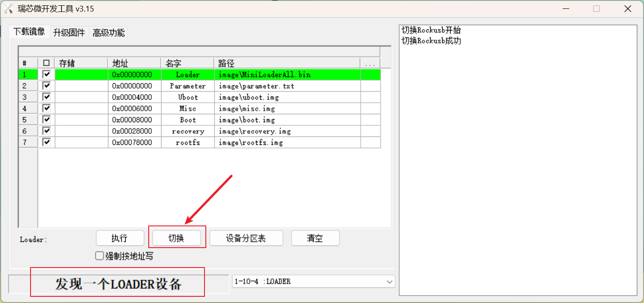This screenshot has width=644, height=303.
Task: Enable the 强制按地址写 checkbox
Action: coord(100,256)
